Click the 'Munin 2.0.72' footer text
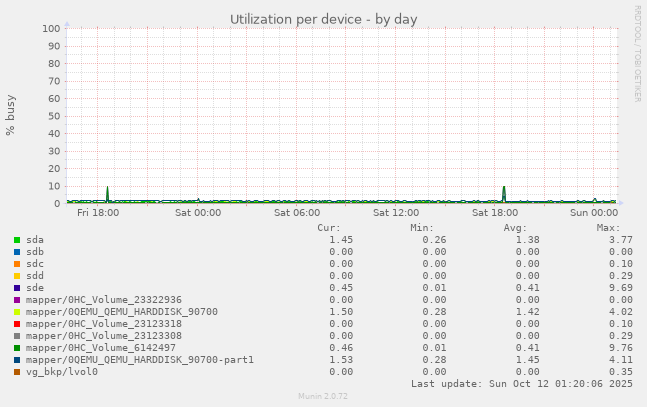Image resolution: width=647 pixels, height=407 pixels. 323,397
